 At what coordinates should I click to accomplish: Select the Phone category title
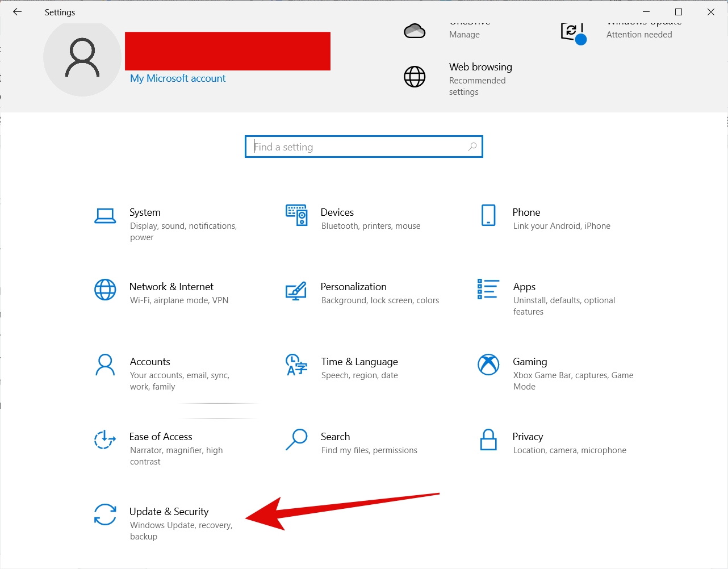tap(526, 212)
